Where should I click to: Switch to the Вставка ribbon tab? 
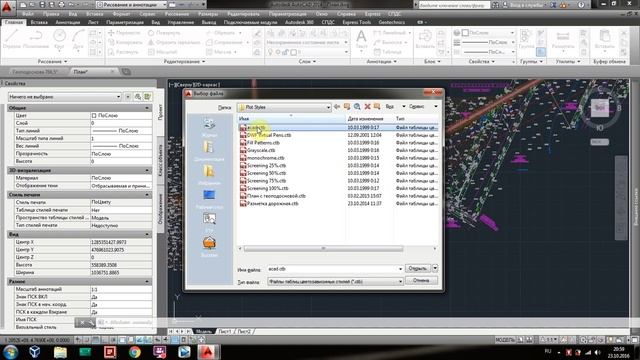coord(39,22)
